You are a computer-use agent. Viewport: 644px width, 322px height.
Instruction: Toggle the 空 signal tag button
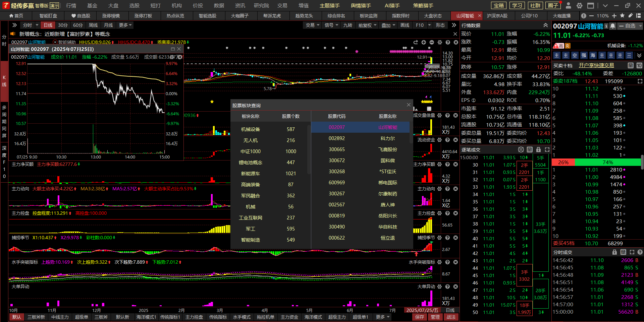coord(575,55)
